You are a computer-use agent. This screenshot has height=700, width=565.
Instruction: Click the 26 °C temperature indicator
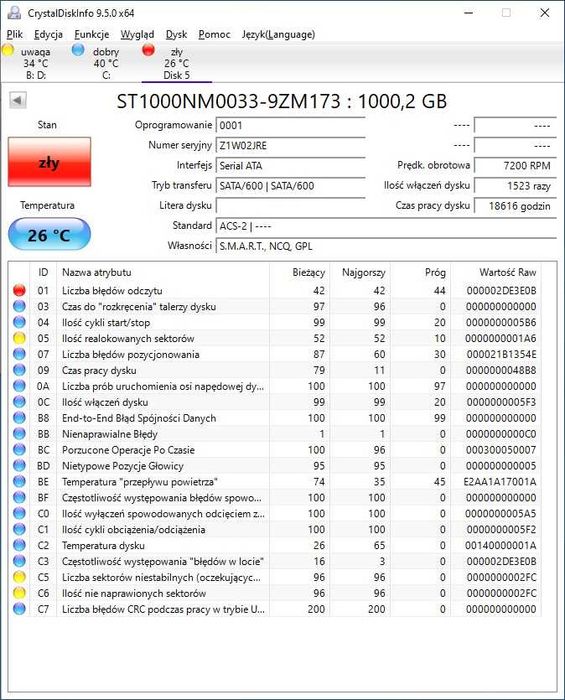[49, 235]
